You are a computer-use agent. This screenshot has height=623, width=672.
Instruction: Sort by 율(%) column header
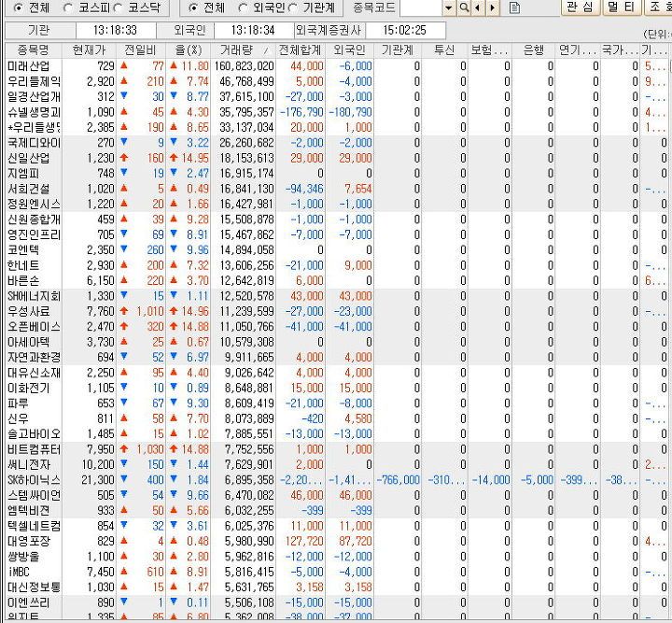[x=189, y=50]
